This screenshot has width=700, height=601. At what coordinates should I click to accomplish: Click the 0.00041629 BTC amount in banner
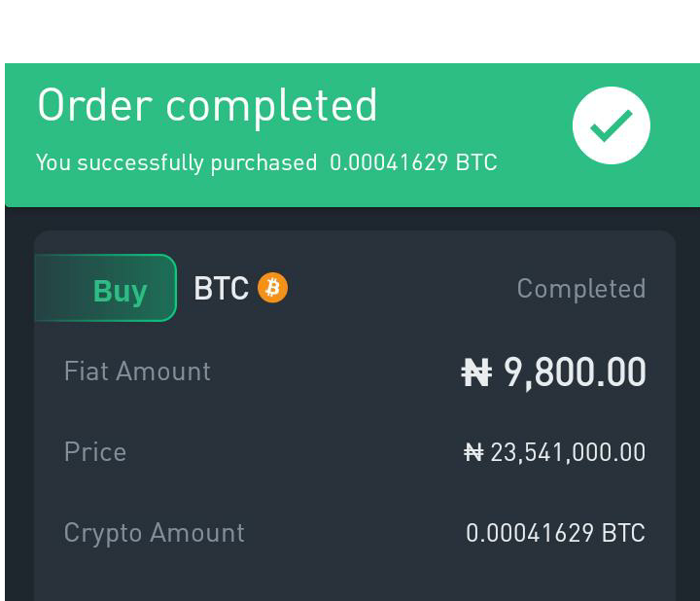point(413,162)
